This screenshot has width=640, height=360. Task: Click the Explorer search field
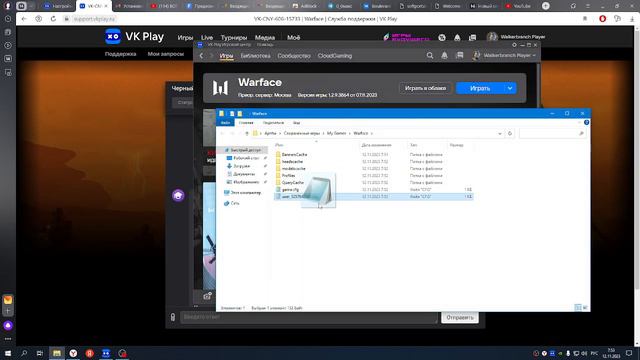pos(552,133)
